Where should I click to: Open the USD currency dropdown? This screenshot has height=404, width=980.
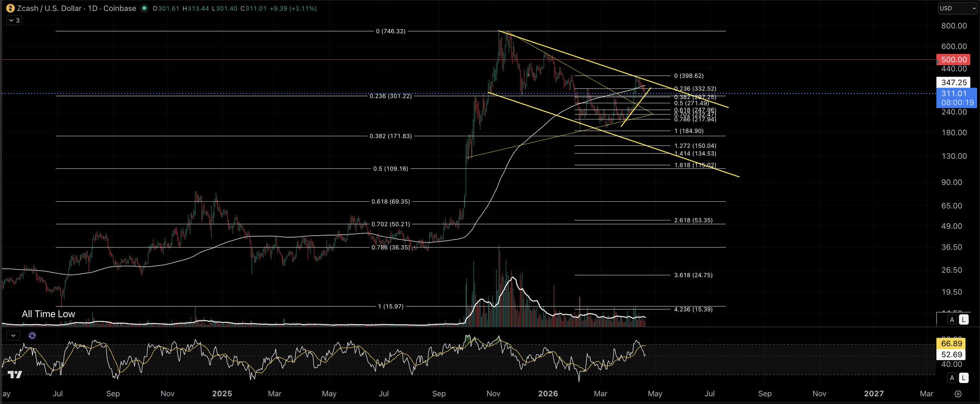click(957, 8)
